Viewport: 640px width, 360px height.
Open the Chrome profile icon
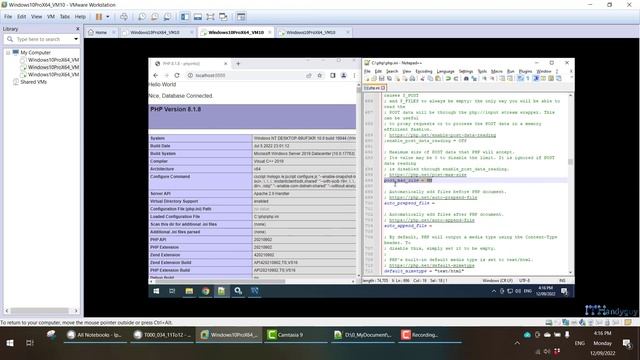pos(344,76)
